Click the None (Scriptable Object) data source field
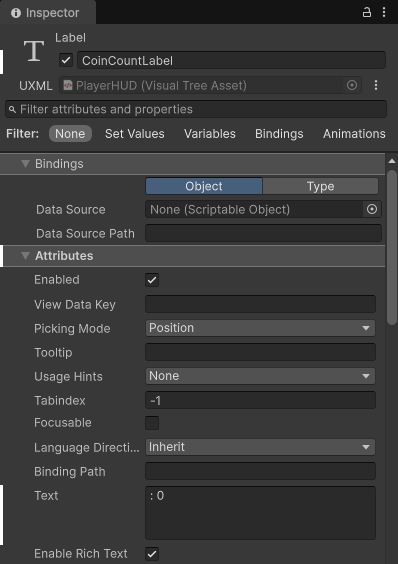 pyautogui.click(x=254, y=209)
